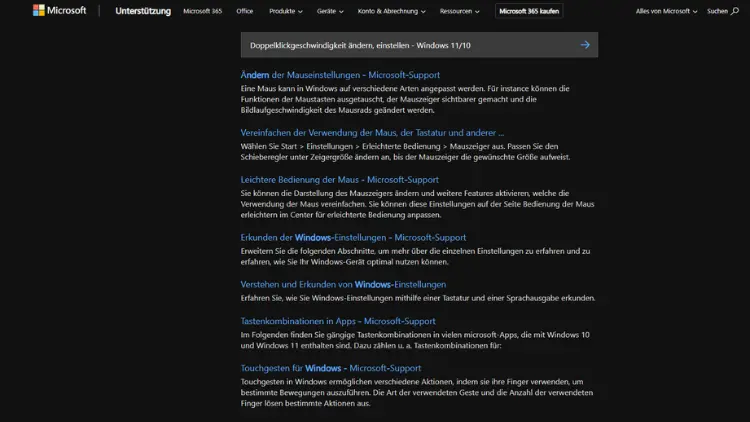Open Erkunden der Windows-Einstellungen result
The image size is (750, 422).
pos(353,238)
